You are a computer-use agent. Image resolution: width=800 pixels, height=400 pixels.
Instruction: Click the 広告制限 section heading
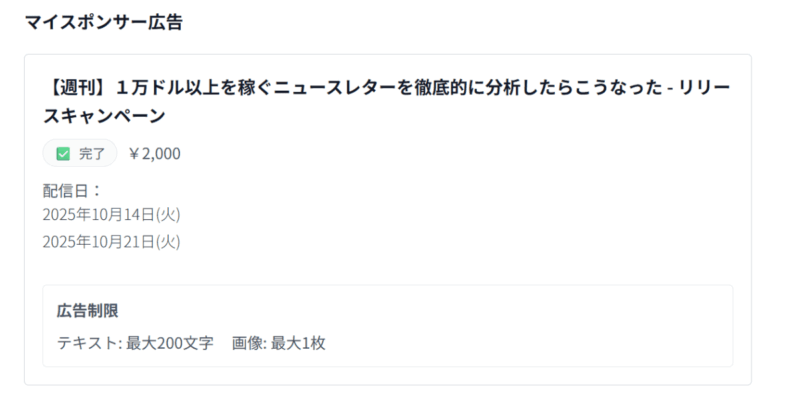click(x=88, y=311)
